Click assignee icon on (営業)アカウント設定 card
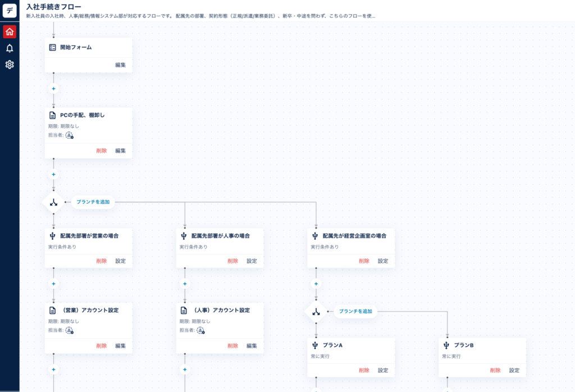This screenshot has height=392, width=575. point(70,330)
